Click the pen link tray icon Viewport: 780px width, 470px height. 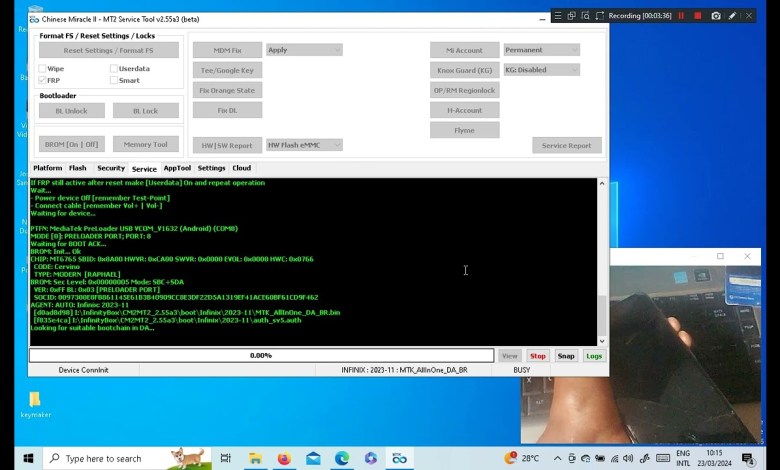pyautogui.click(x=645, y=458)
